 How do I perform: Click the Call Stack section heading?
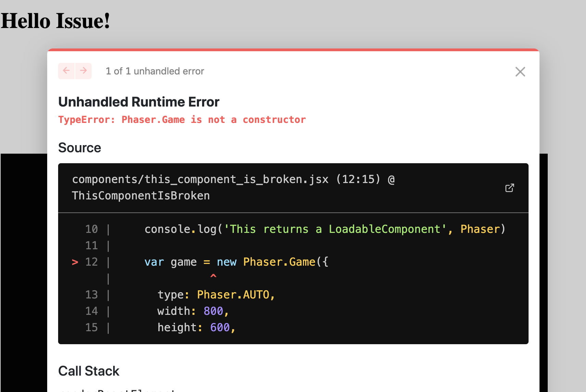point(89,371)
